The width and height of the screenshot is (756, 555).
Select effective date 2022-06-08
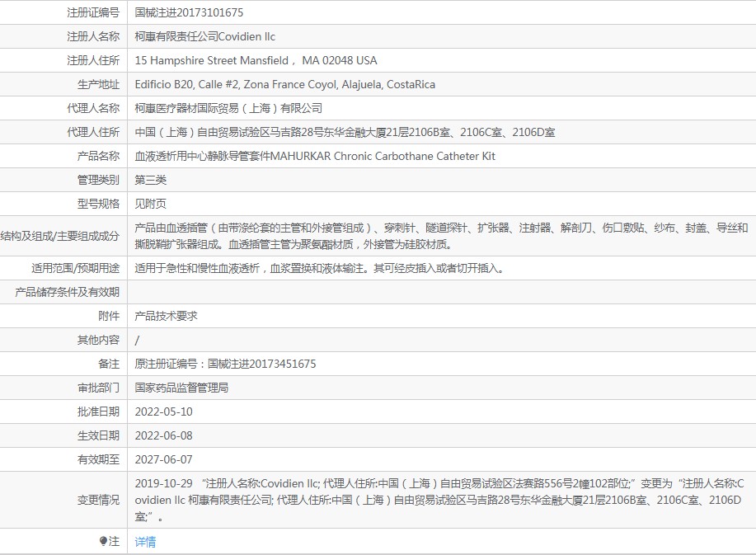(x=163, y=436)
